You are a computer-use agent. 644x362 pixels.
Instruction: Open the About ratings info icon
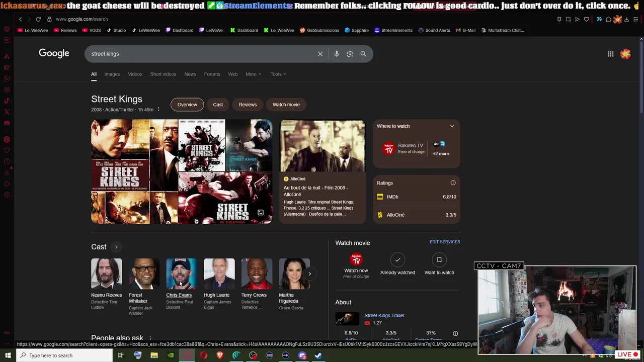(x=455, y=333)
